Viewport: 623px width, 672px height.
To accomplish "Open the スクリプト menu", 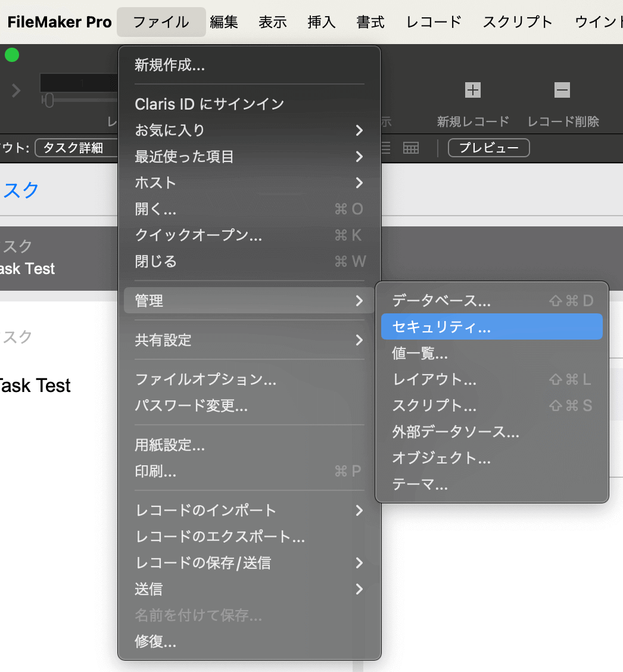I will tap(518, 22).
